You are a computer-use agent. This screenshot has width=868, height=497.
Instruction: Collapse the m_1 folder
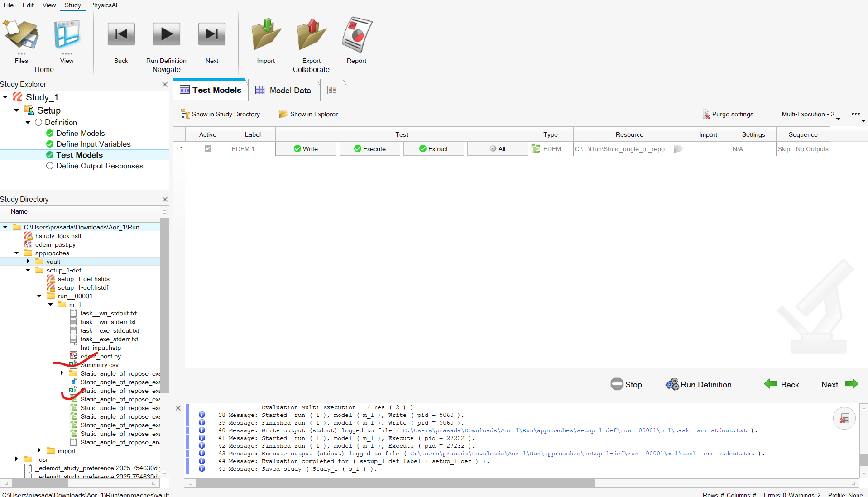click(x=50, y=305)
